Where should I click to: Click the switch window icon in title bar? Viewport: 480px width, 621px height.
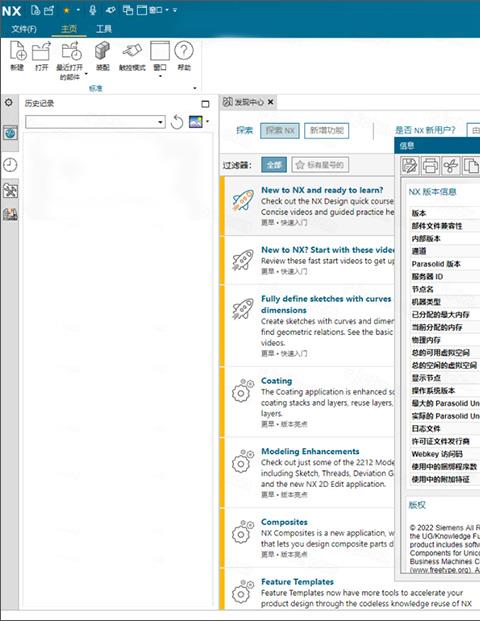(x=128, y=10)
